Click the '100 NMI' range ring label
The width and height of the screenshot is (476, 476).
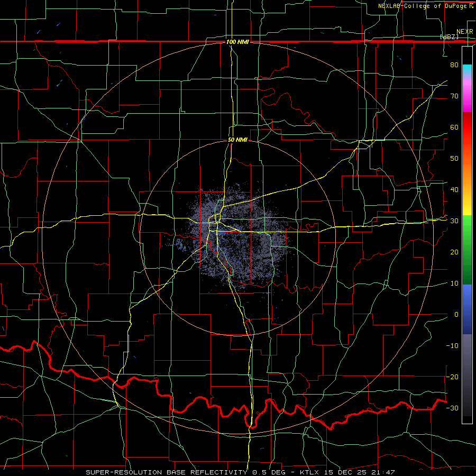point(237,42)
